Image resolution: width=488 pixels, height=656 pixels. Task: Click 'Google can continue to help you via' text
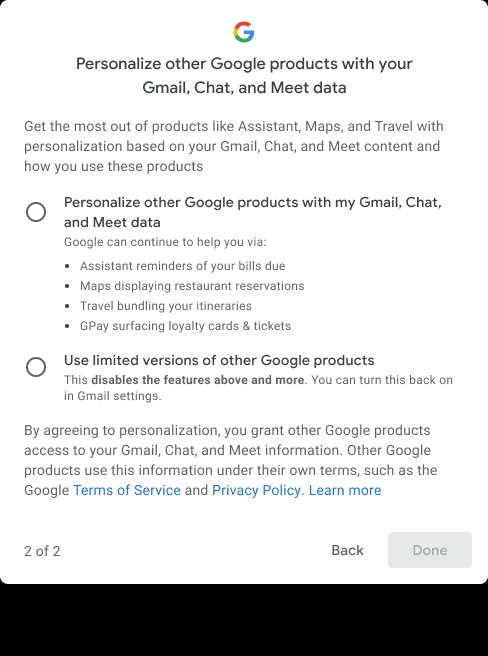pyautogui.click(x=165, y=242)
